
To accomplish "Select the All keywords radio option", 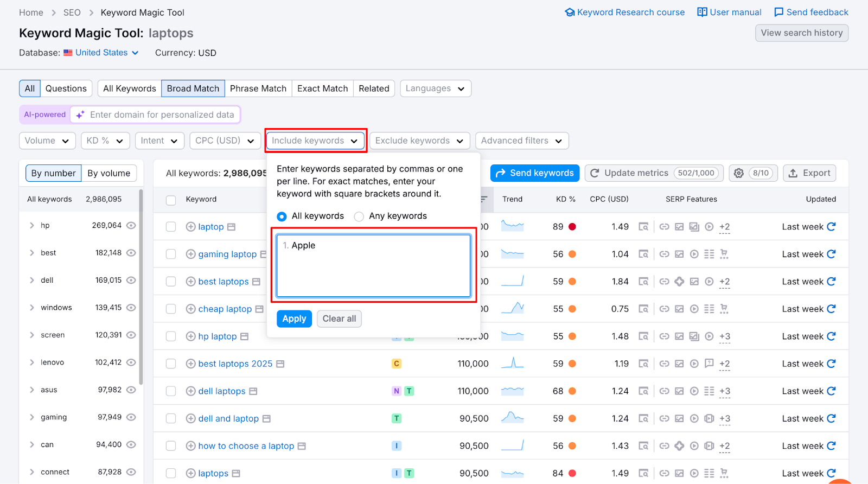I will pos(282,216).
